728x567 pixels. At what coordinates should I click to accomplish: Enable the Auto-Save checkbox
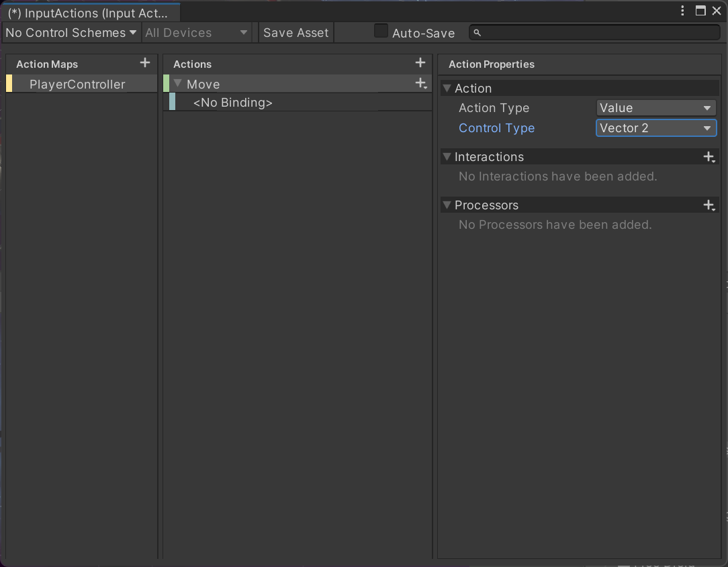point(381,31)
